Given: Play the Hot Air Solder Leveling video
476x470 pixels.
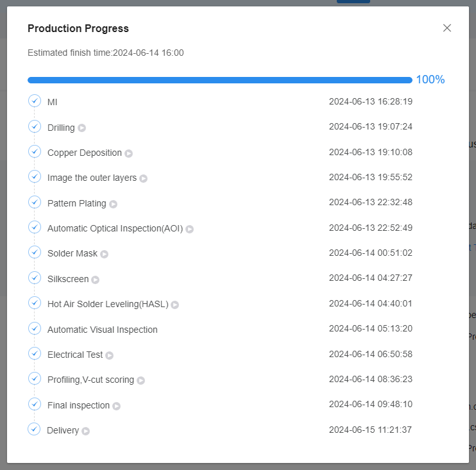Looking at the screenshot, I should [x=175, y=305].
